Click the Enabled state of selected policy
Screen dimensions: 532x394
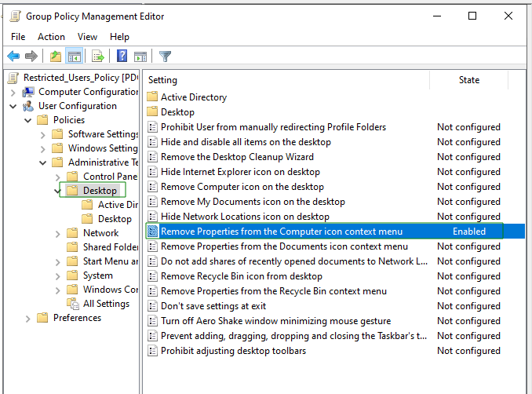pyautogui.click(x=469, y=232)
